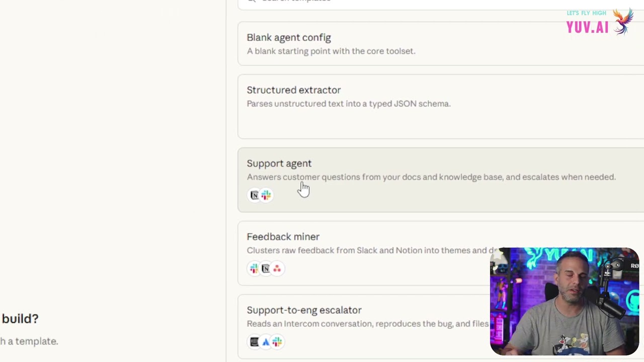Click the Asana icon on Feedback miner

click(x=277, y=268)
